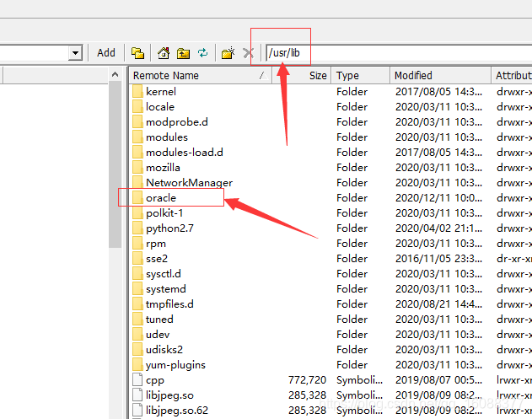Select the kernel folder name

[x=161, y=92]
